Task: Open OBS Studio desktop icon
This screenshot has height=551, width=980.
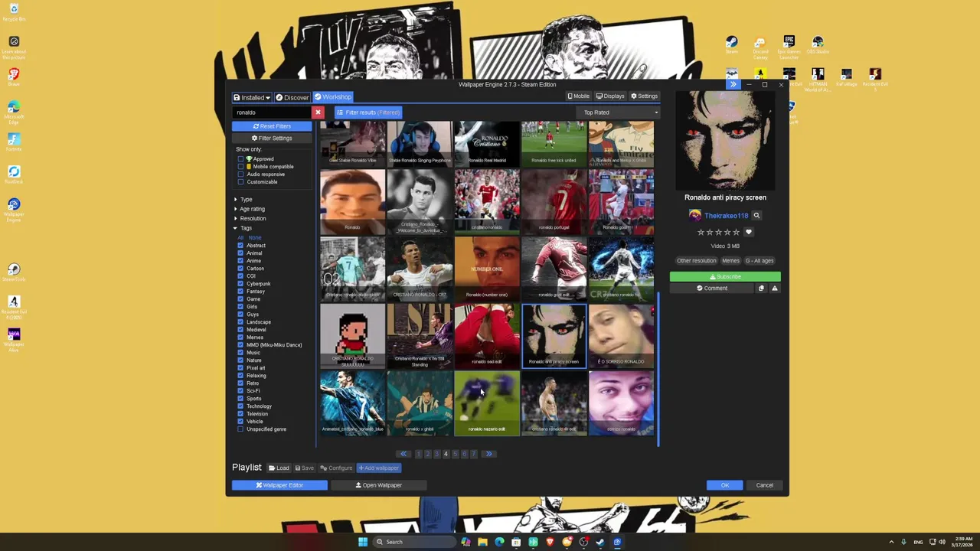Action: click(818, 45)
